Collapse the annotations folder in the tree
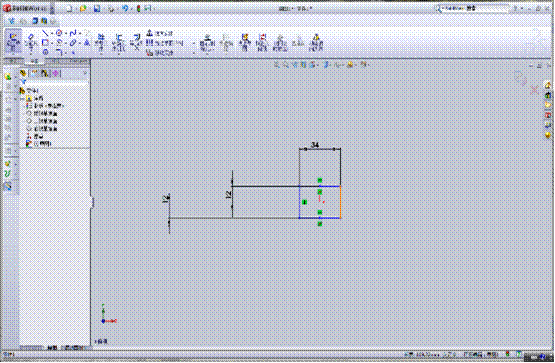Image resolution: width=555 pixels, height=363 pixels. (x=23, y=98)
